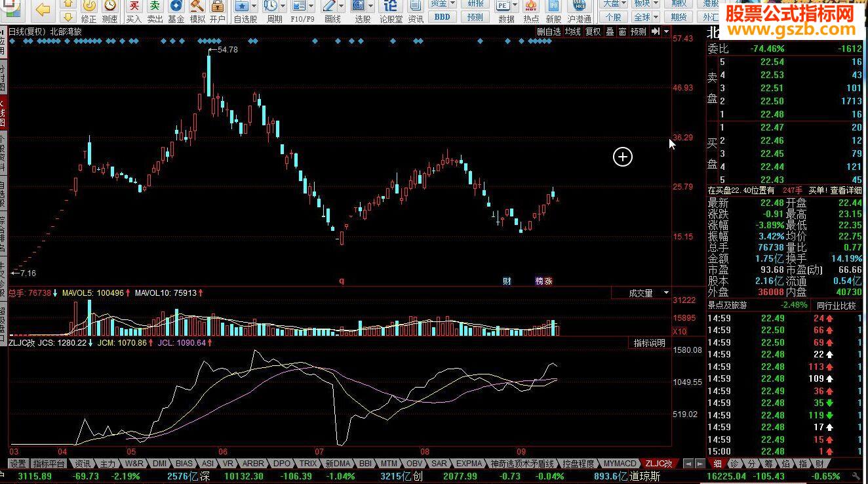The height and width of the screenshot is (484, 868).
Task: Open the 测速 speed test icon
Action: pos(110,12)
